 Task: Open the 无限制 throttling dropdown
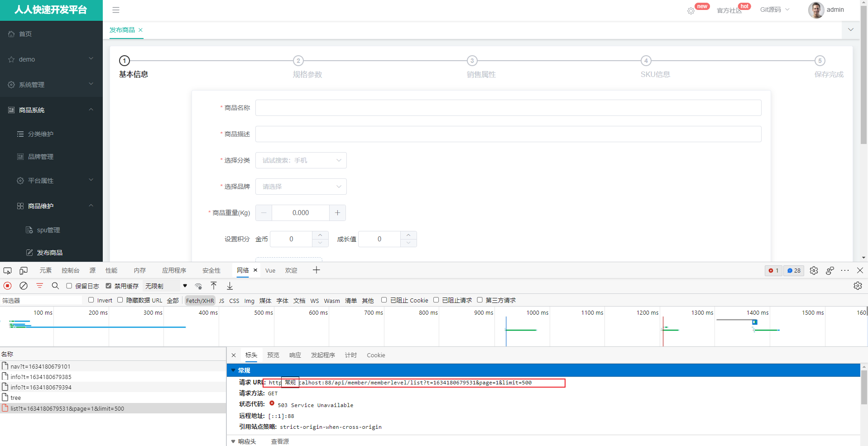[x=166, y=286]
